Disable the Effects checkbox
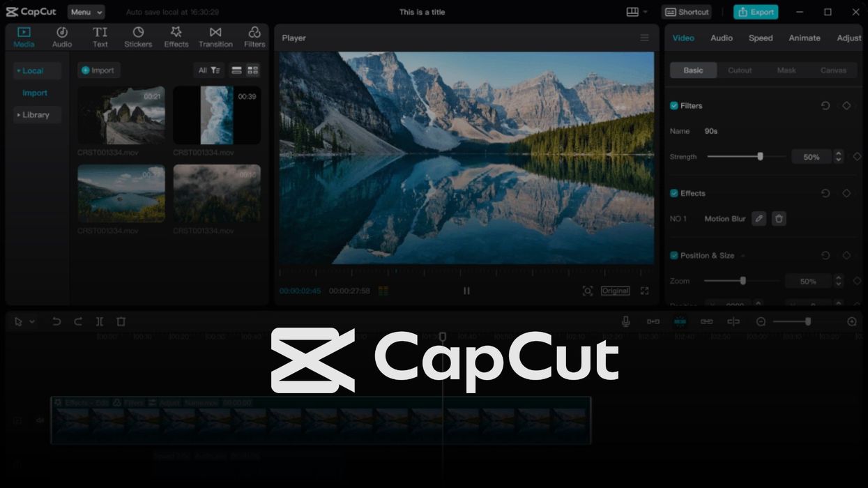The width and height of the screenshot is (868, 488). pyautogui.click(x=674, y=194)
